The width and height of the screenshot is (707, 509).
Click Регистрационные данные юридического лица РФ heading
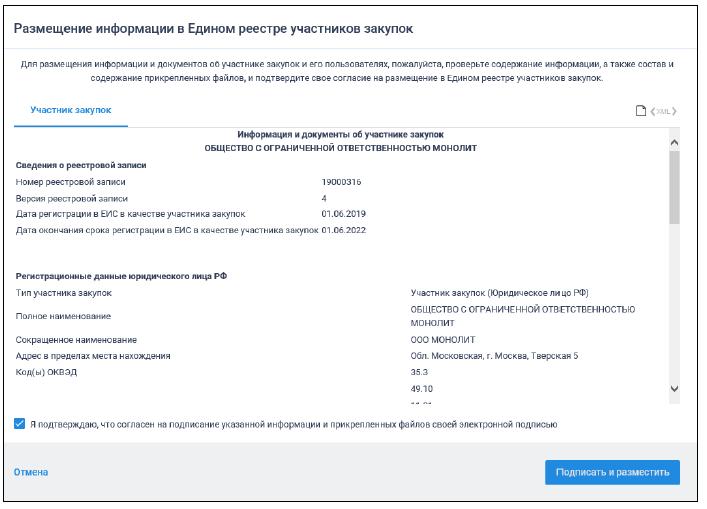coord(122,275)
